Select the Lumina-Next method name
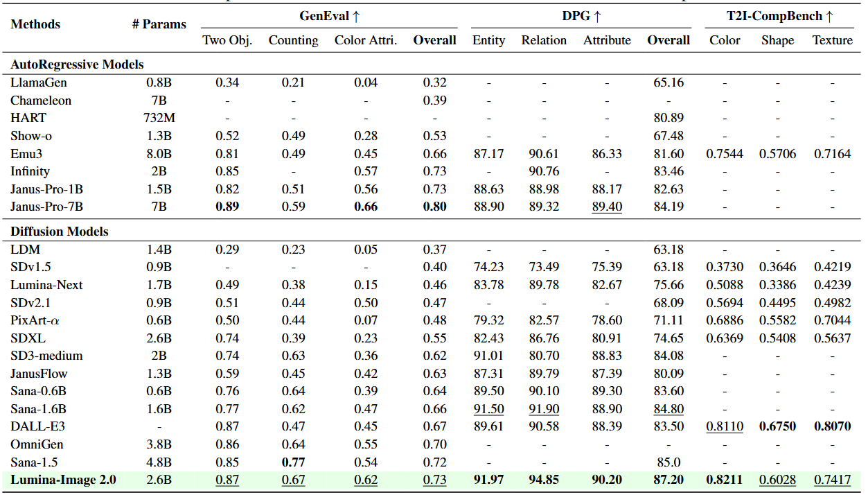Viewport: 868px width, 495px height. [x=46, y=285]
